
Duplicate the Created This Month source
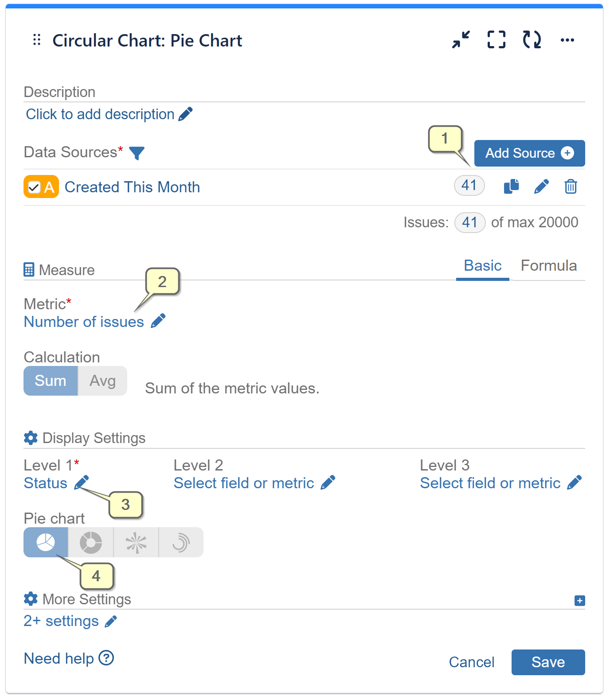click(511, 187)
